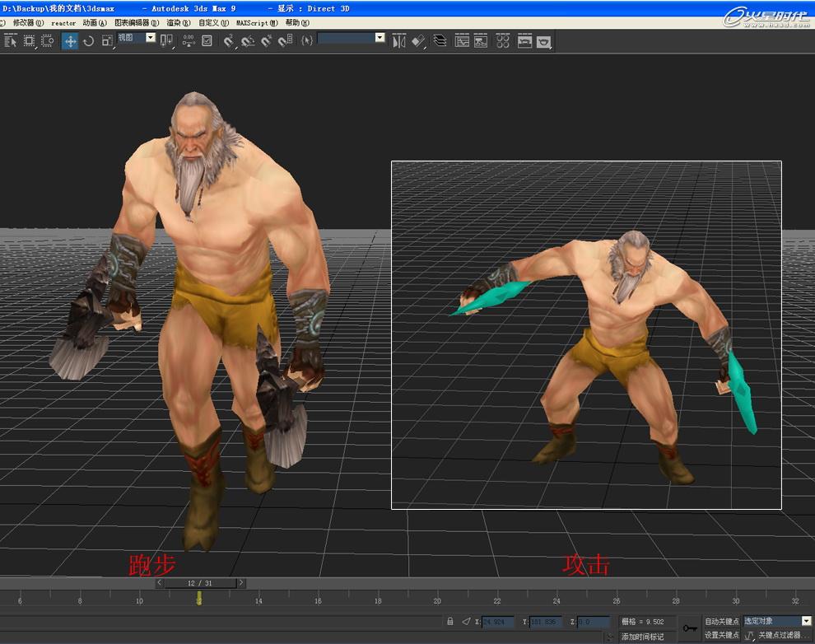Click the time slider showing 12 / 31
815x644 pixels.
[200, 583]
